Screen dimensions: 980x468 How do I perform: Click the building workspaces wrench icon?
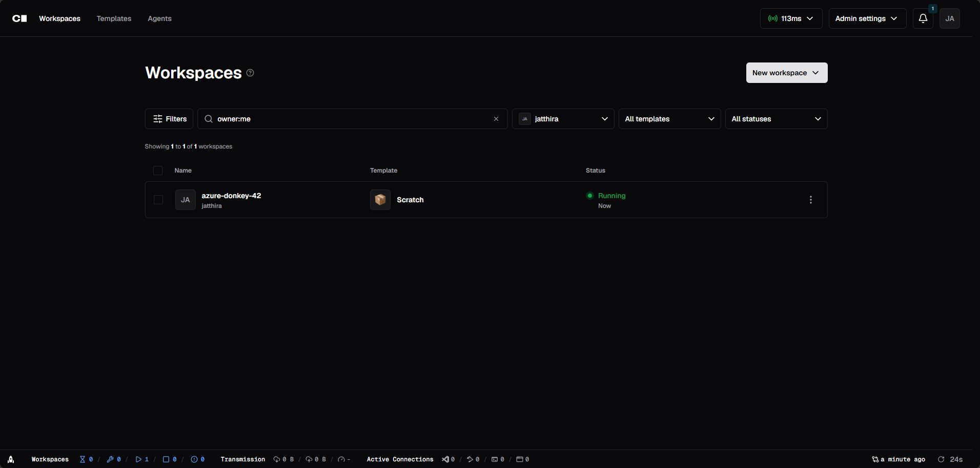[x=110, y=459]
